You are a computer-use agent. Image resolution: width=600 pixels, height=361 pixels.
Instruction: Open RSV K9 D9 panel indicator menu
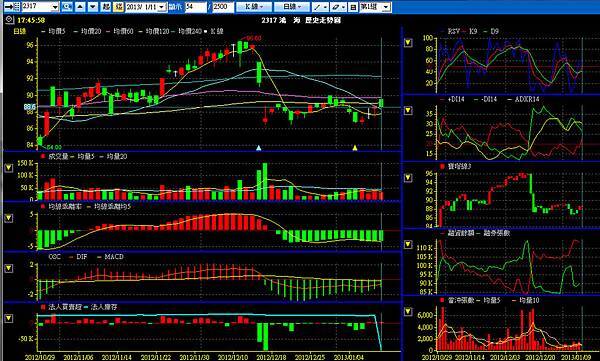tap(408, 42)
